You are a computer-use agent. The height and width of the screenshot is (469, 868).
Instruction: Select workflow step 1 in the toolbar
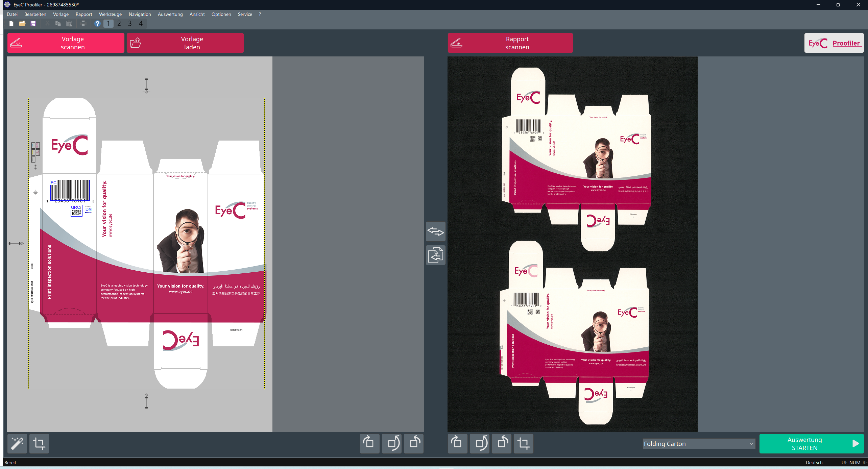coord(108,24)
